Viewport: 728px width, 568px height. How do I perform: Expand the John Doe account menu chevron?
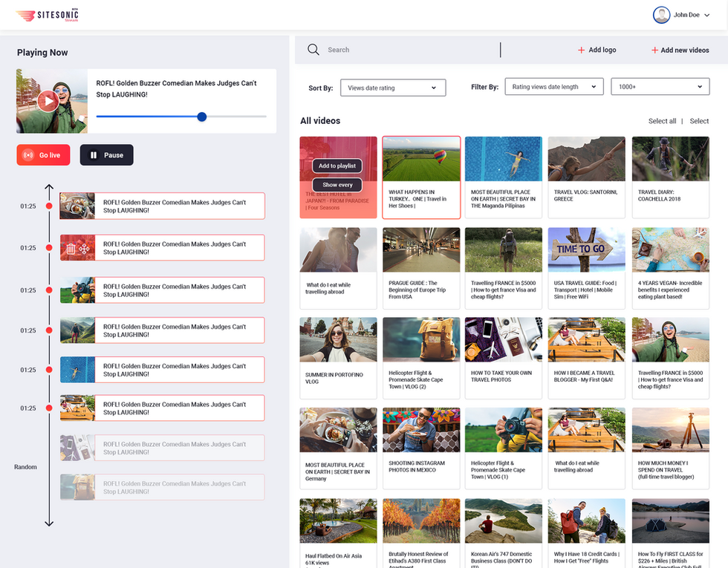(706, 15)
